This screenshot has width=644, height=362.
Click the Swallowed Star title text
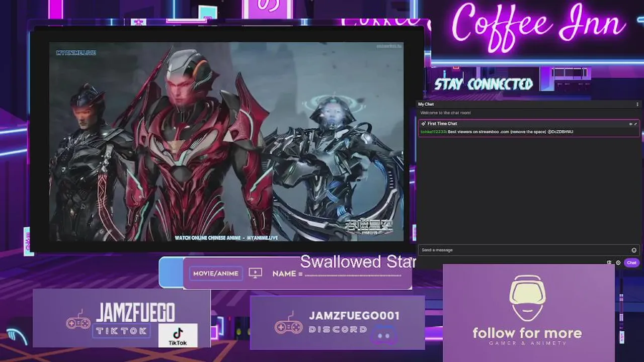tap(358, 261)
